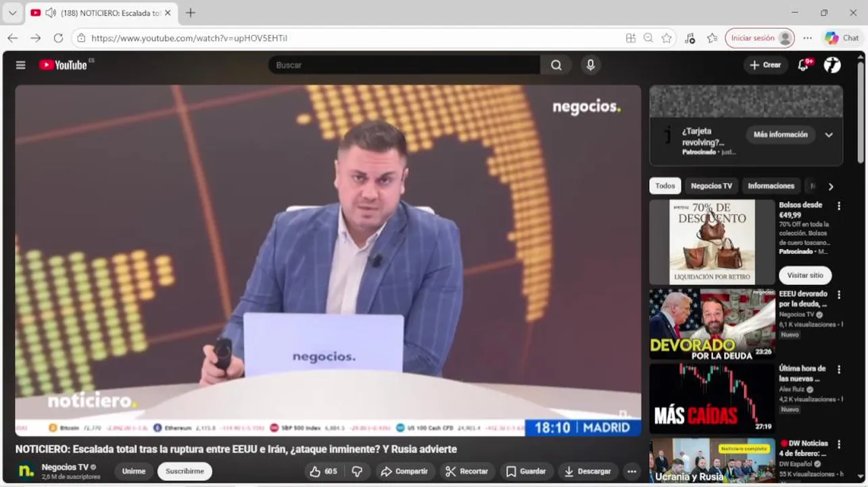This screenshot has height=487, width=868.
Task: Click Más información on the ad
Action: coord(780,135)
